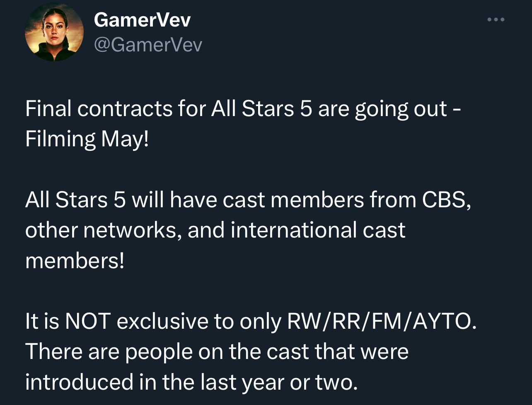Select the 'Filming May!' line of text
This screenshot has height=405, width=532.
click(x=87, y=140)
